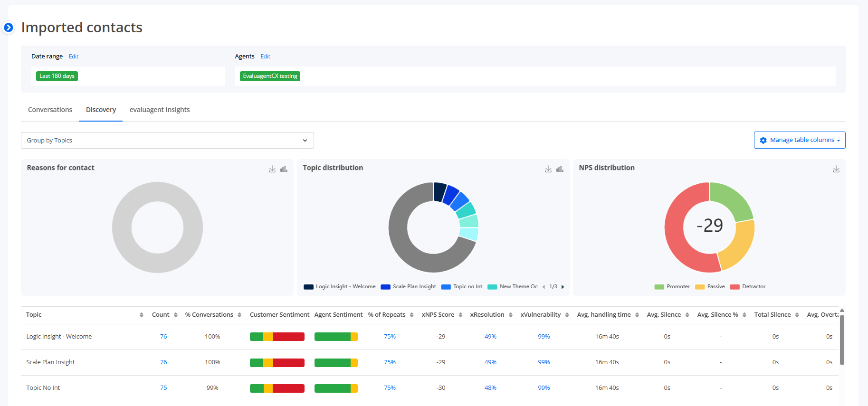Edit the Date range filter
Screen dimensions: 868x406
coord(74,57)
